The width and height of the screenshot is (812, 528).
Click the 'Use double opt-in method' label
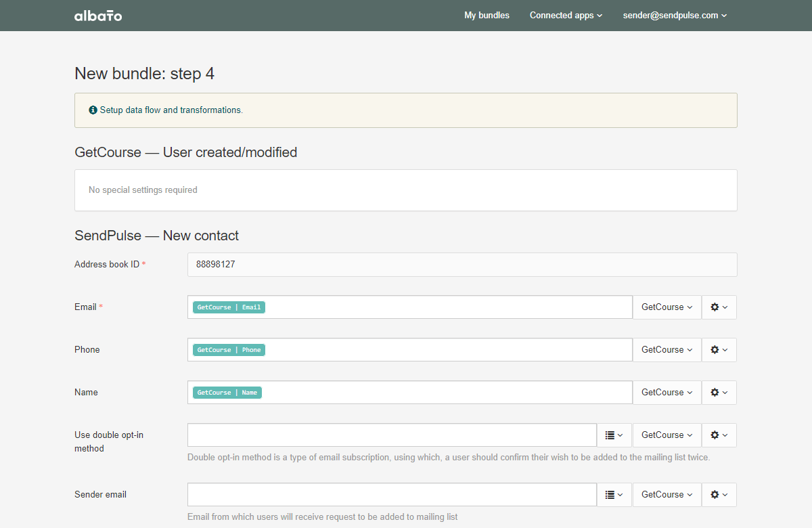[x=108, y=441]
